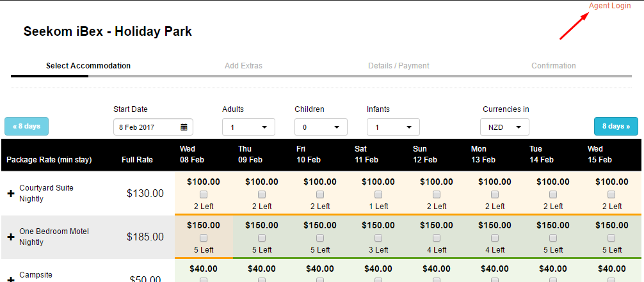Expand the One Bedroom Motel plus icon
644x282 pixels.
coord(10,237)
